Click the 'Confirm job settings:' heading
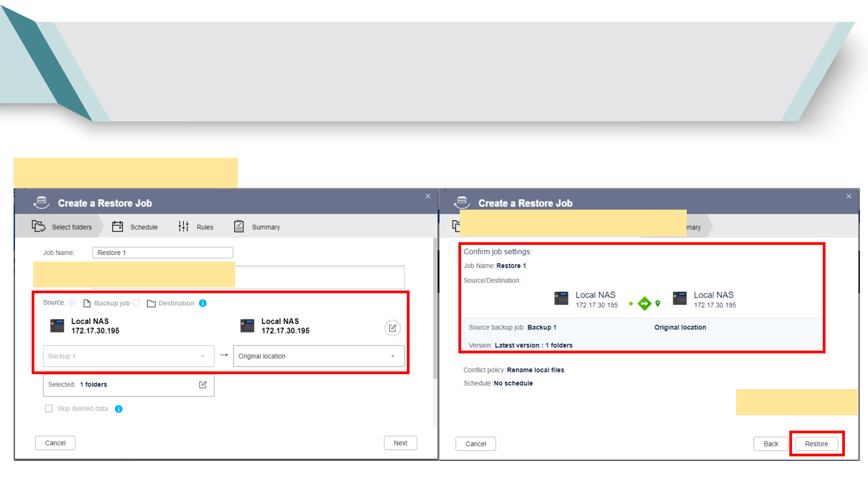The width and height of the screenshot is (868, 488). 497,252
